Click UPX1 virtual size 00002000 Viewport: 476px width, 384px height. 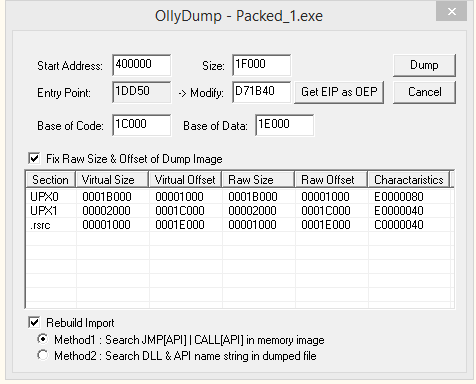point(106,211)
